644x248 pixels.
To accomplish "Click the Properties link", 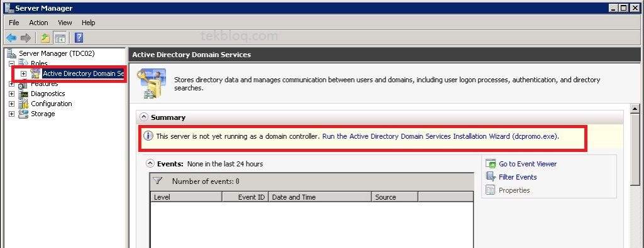I will (514, 190).
